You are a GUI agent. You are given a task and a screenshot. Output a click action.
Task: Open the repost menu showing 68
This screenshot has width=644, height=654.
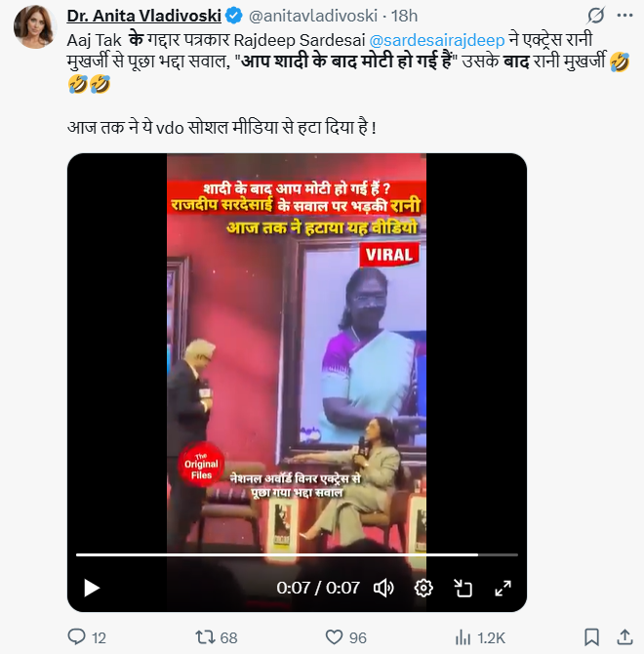tap(217, 637)
